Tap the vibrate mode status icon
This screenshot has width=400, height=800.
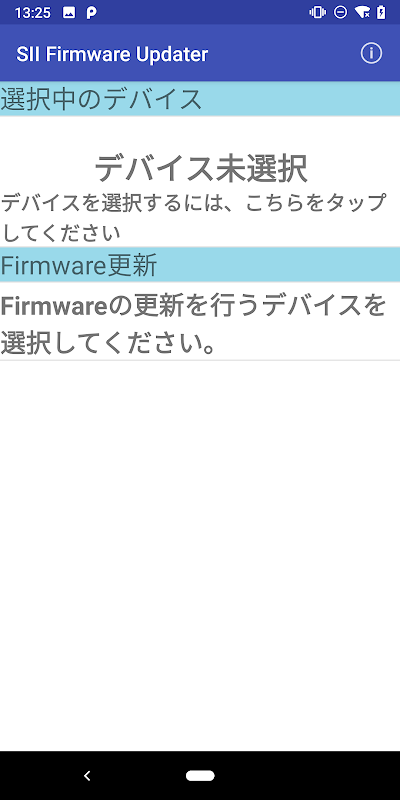pyautogui.click(x=317, y=12)
